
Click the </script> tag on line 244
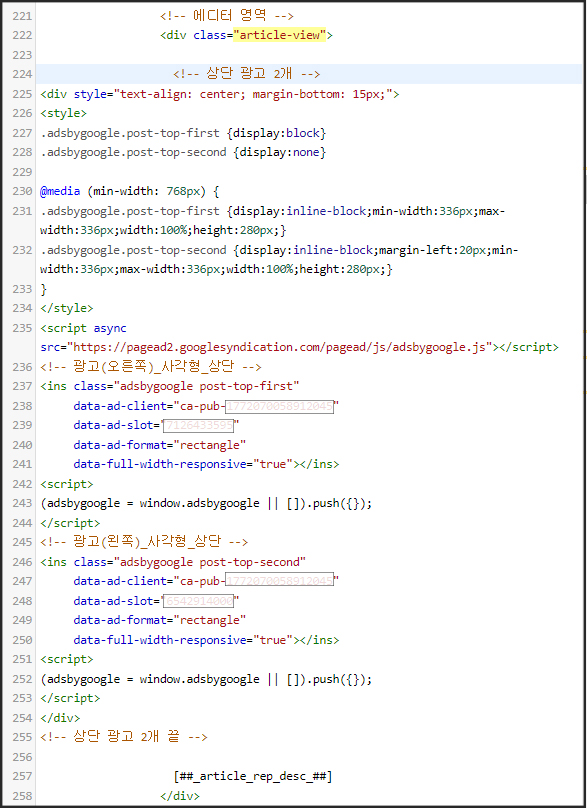coord(70,523)
